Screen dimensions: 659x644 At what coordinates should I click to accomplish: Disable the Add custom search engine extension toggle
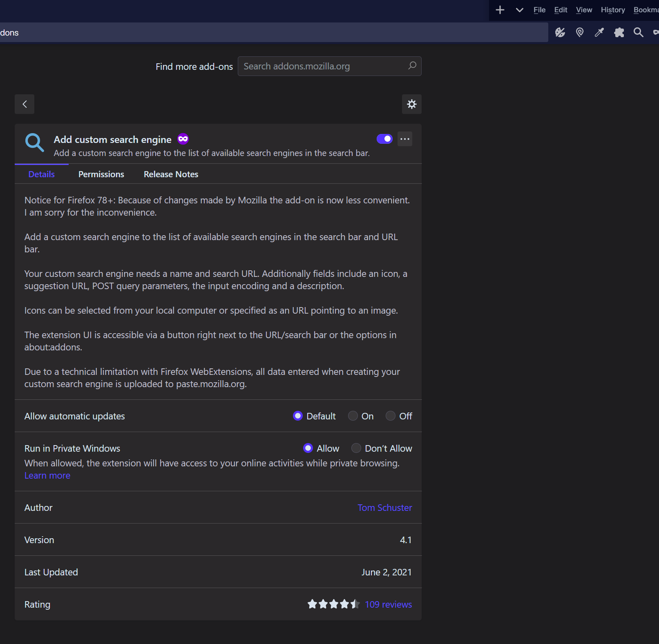click(x=384, y=139)
